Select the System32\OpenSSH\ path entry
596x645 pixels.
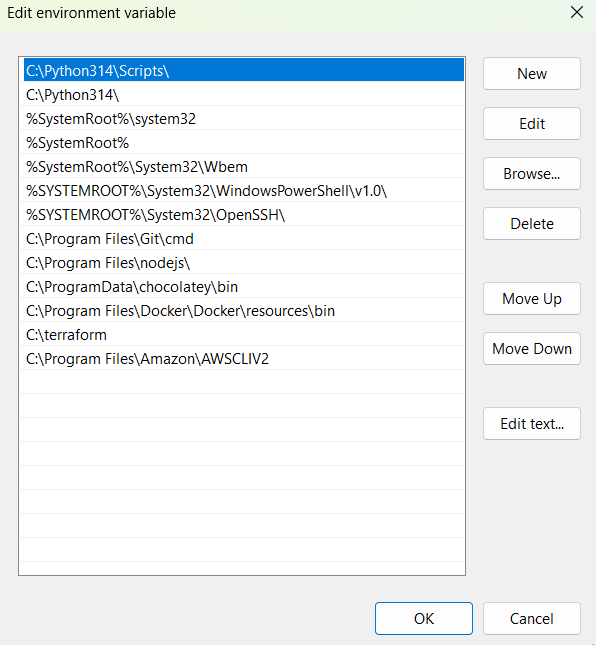(242, 214)
